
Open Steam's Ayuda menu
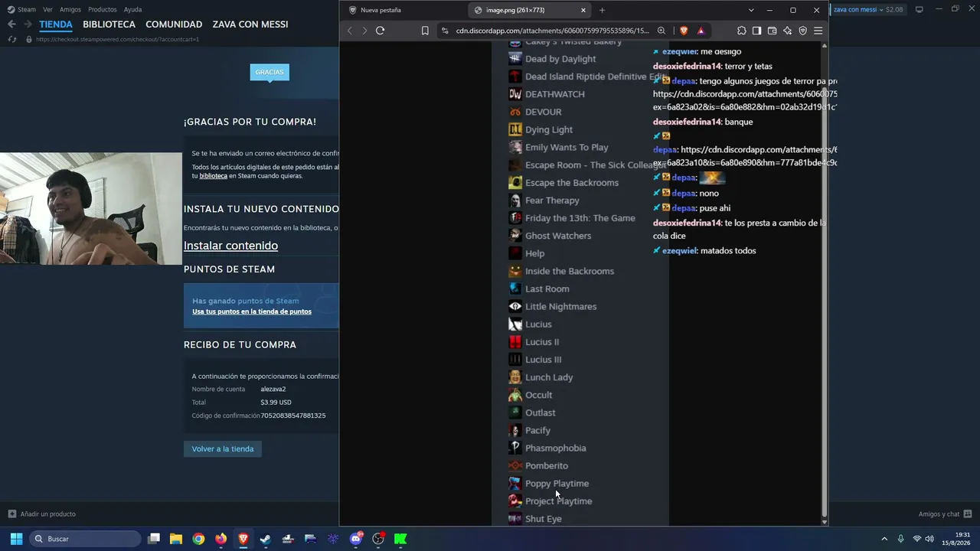[132, 10]
